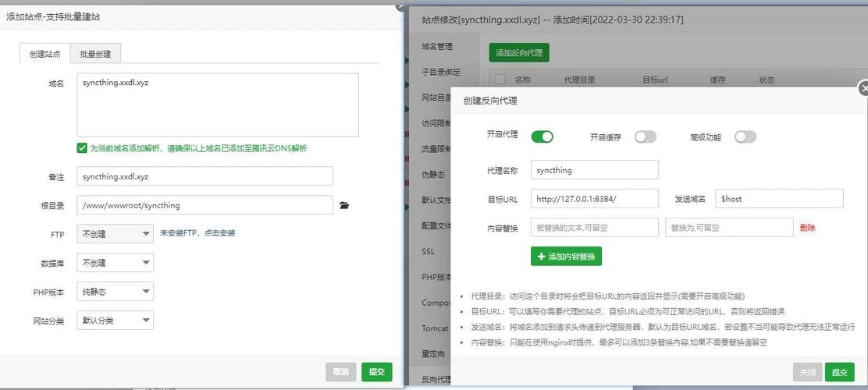Click the 状态 column header

(767, 80)
